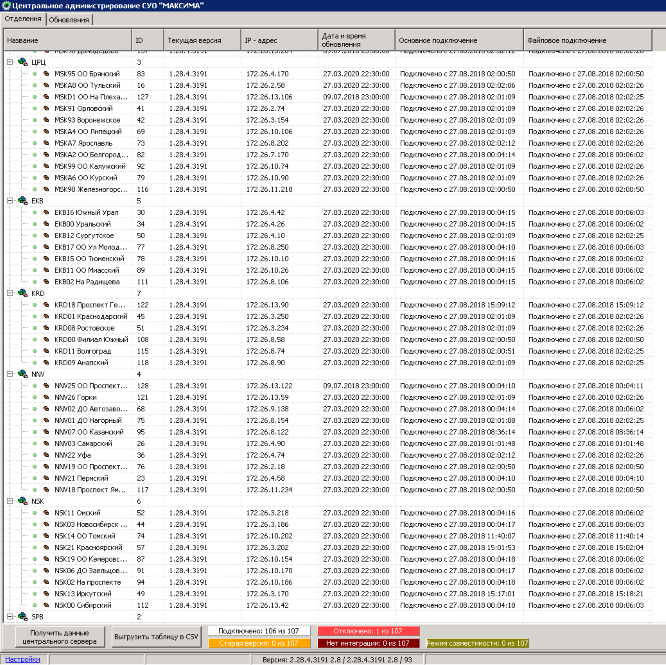Viewport: 666px width, 665px height.
Task: Click green status dot of EKB00 Уральский
Action: click(35, 224)
